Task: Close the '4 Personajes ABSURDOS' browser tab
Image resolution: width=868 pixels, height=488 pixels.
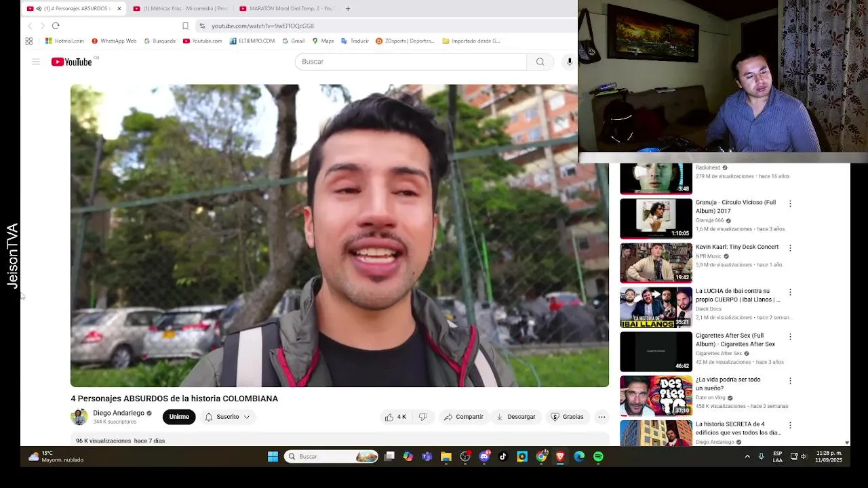Action: point(119,8)
